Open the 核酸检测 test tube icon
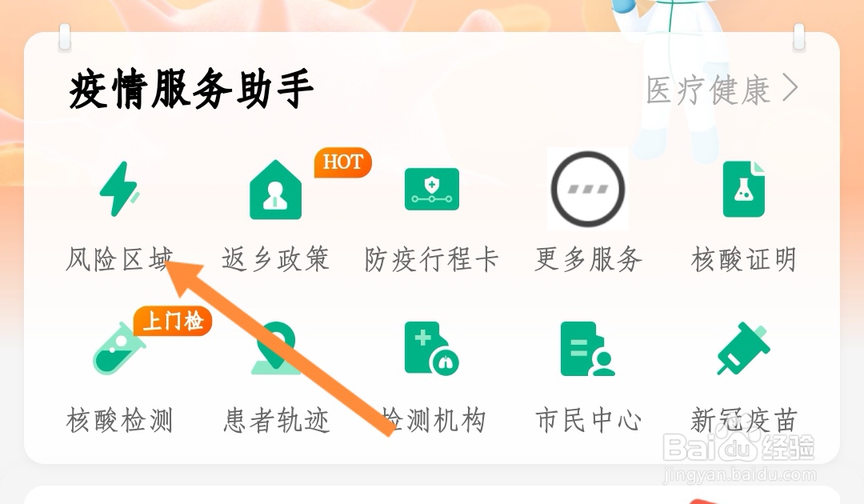 point(118,349)
